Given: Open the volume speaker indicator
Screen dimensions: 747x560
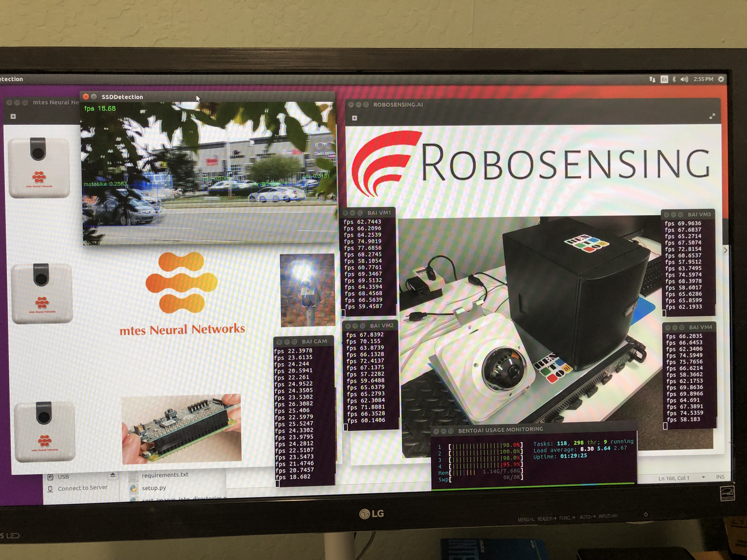Looking at the screenshot, I should point(684,79).
